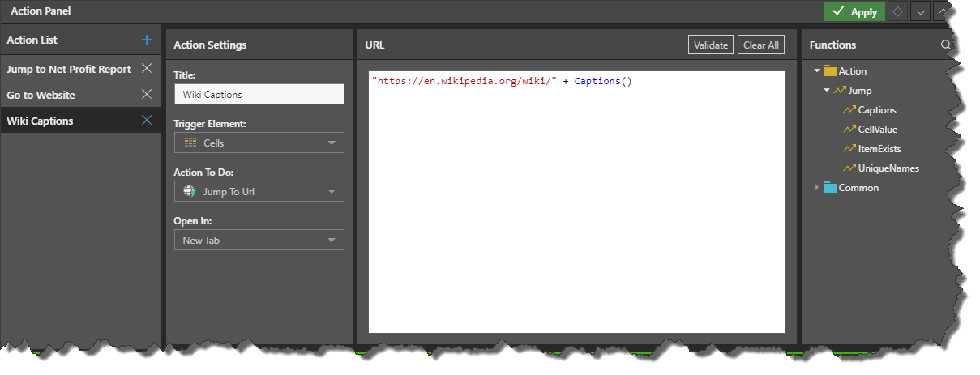This screenshot has width=980, height=375.
Task: Click the down chevron in panel header
Action: (920, 11)
